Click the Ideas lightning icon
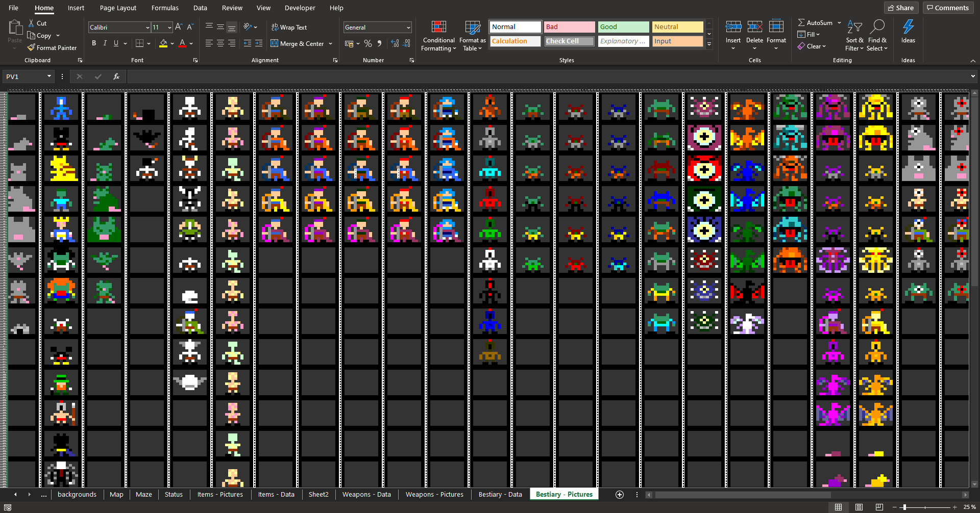The height and width of the screenshot is (513, 980). click(x=908, y=27)
